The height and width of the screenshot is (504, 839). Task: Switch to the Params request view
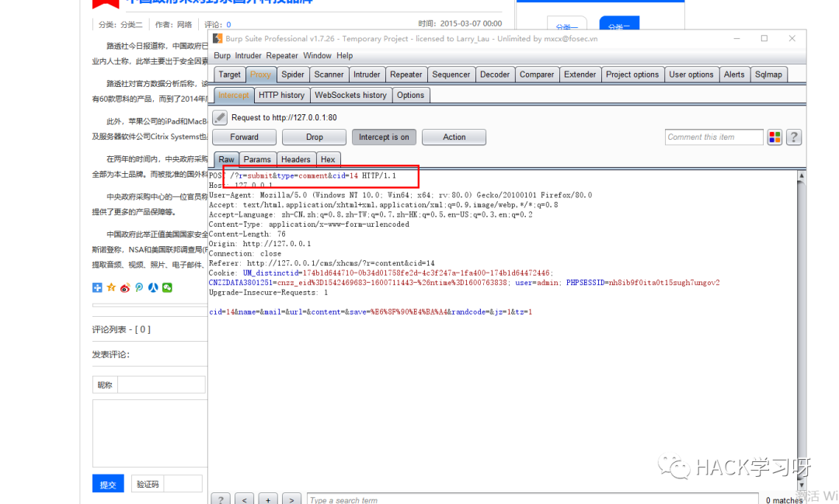coord(257,159)
